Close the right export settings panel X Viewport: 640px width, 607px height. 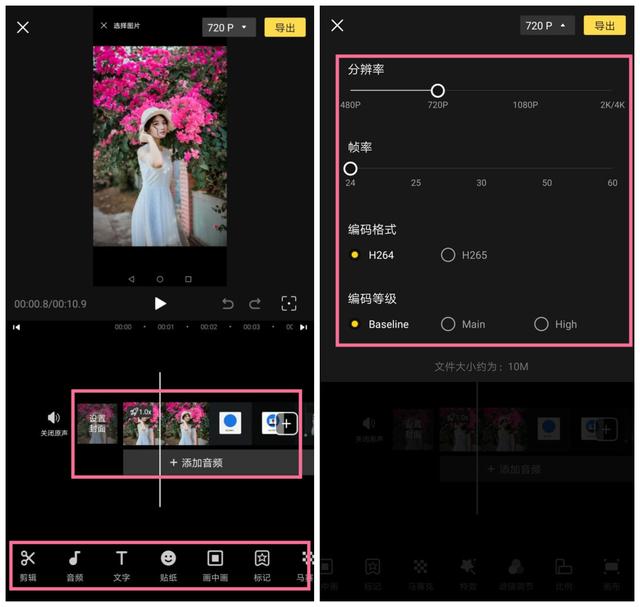click(x=337, y=25)
